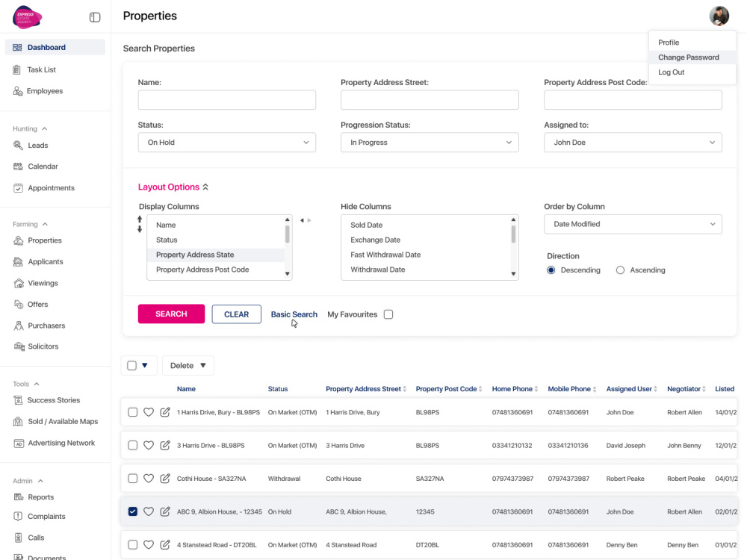The height and width of the screenshot is (560, 747).
Task: Click the Property Address Post Code input
Action: point(633,100)
